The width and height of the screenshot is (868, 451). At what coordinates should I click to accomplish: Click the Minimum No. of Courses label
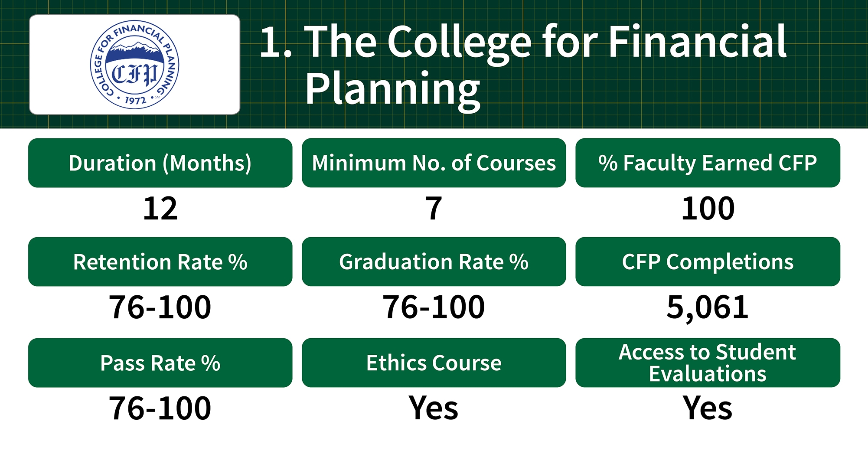click(434, 163)
